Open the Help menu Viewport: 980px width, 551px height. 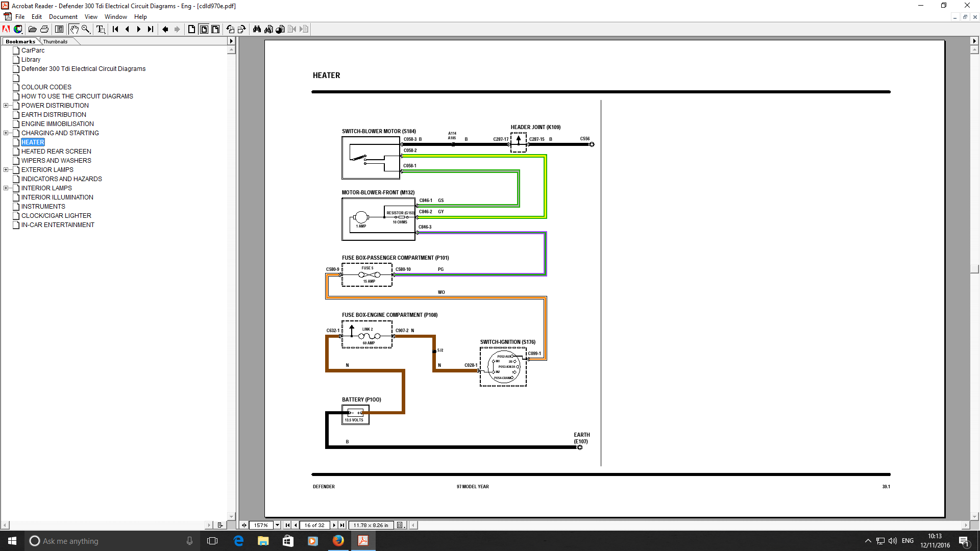coord(140,17)
